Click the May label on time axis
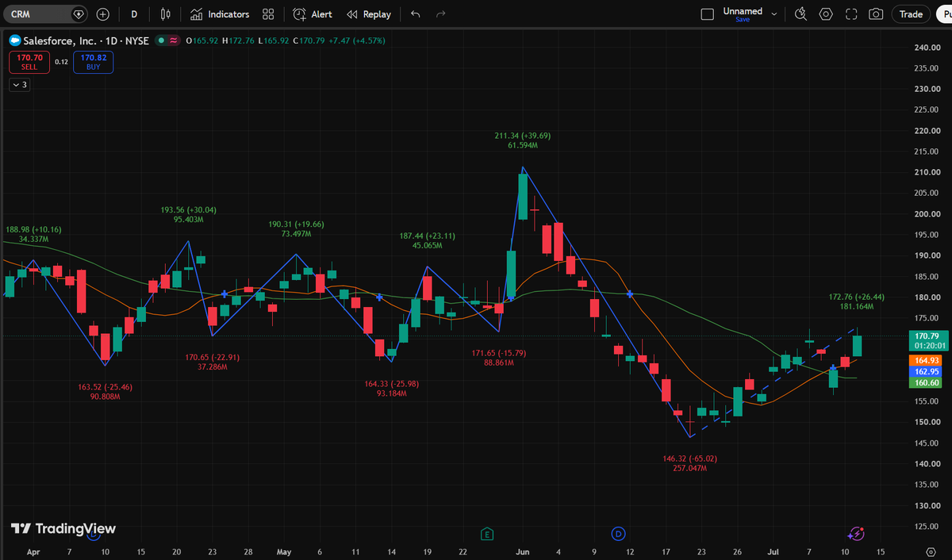The image size is (952, 560). [x=284, y=550]
